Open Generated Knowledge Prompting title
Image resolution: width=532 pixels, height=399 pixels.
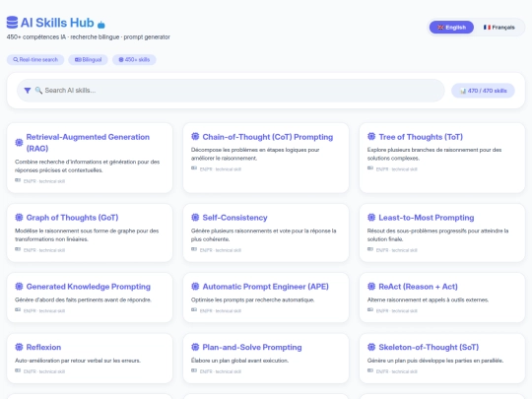(x=89, y=287)
